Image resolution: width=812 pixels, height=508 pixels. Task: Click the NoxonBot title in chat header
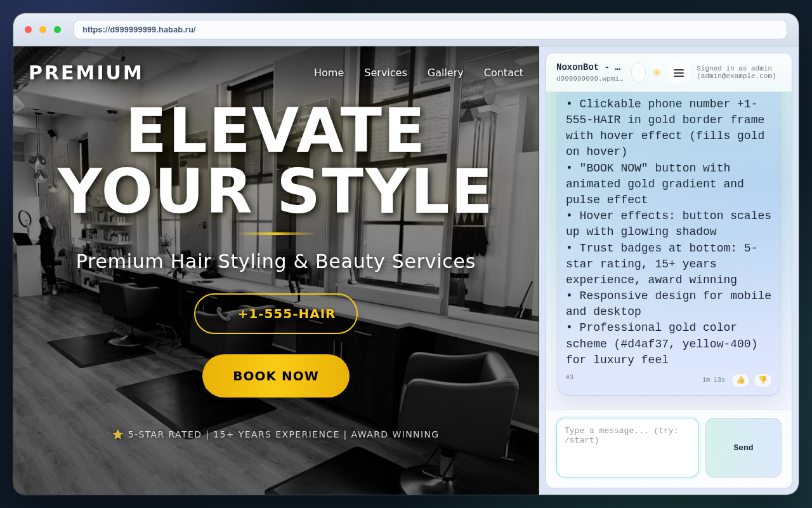coord(589,67)
